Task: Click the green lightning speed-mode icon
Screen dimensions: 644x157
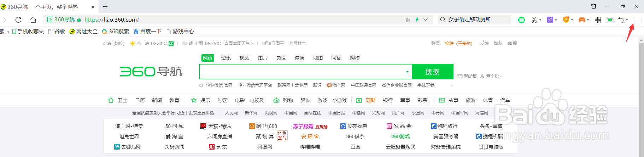Action: pos(417,20)
